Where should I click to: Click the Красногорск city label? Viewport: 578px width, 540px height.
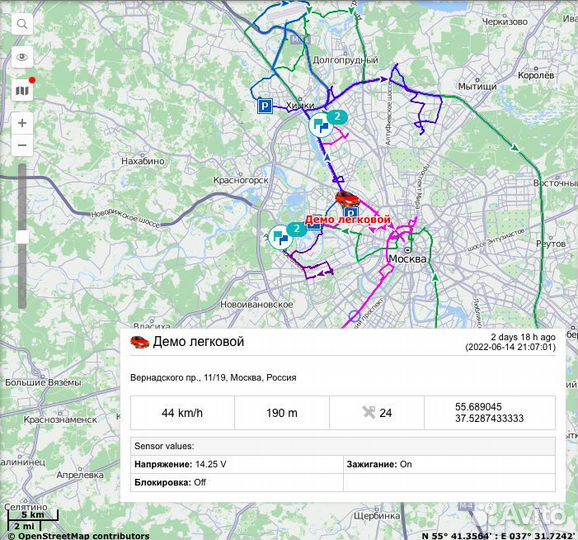click(241, 180)
